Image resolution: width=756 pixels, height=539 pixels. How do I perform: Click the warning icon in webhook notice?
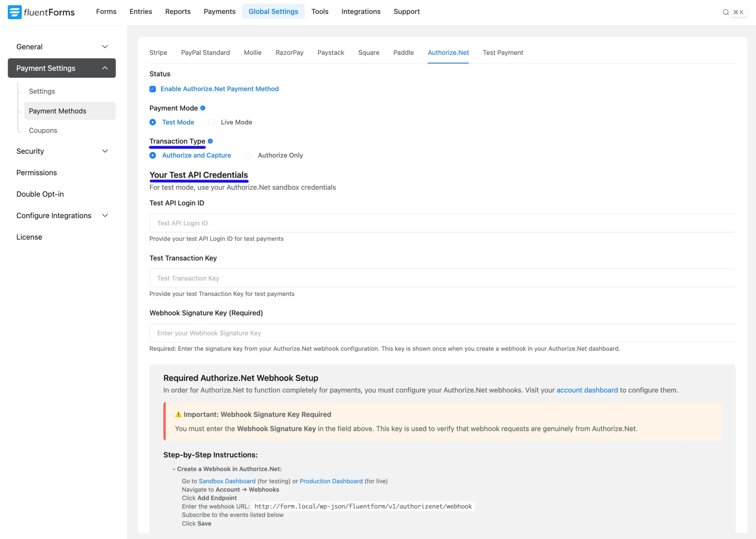pos(178,414)
